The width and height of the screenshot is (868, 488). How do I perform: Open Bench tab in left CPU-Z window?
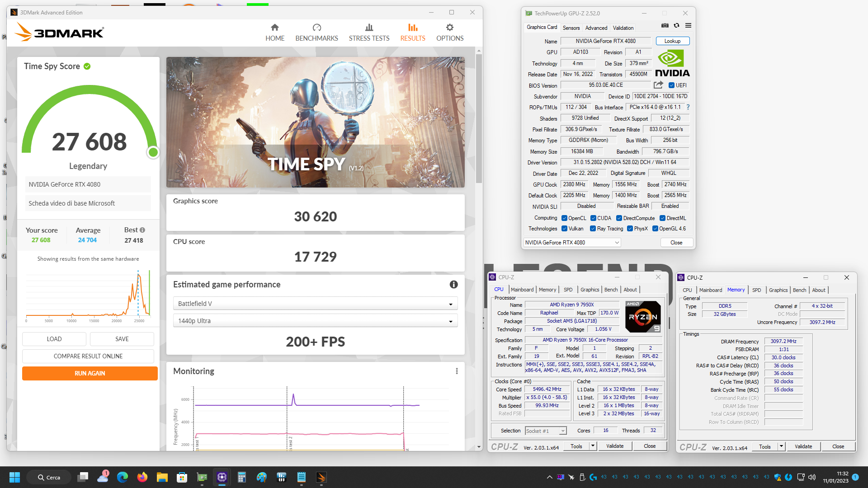(x=611, y=290)
